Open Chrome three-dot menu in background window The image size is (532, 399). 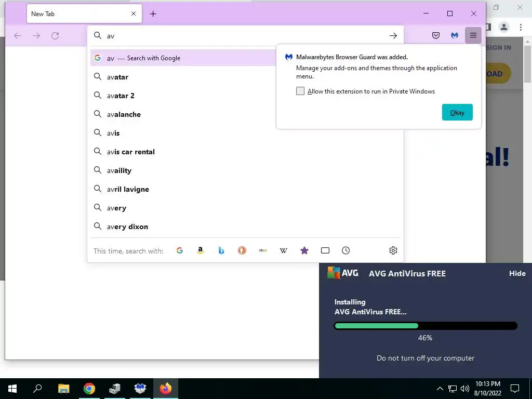pos(521,27)
